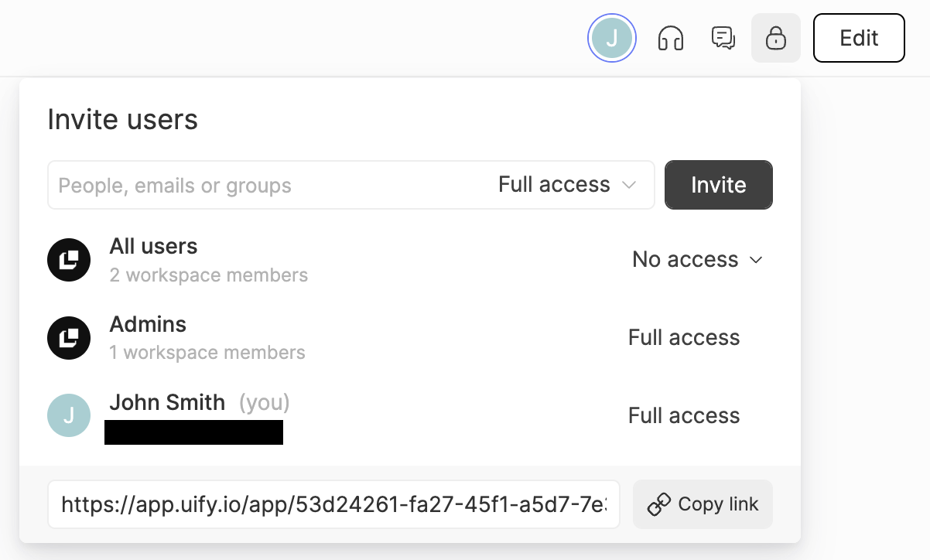Click the Admins Full access permission label
This screenshot has width=930, height=560.
684,338
